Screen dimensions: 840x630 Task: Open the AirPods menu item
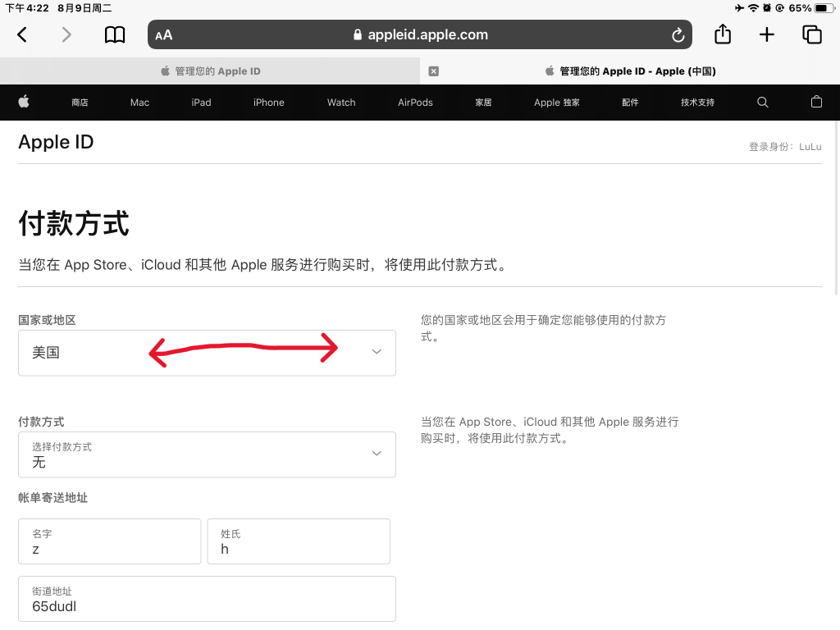click(415, 103)
